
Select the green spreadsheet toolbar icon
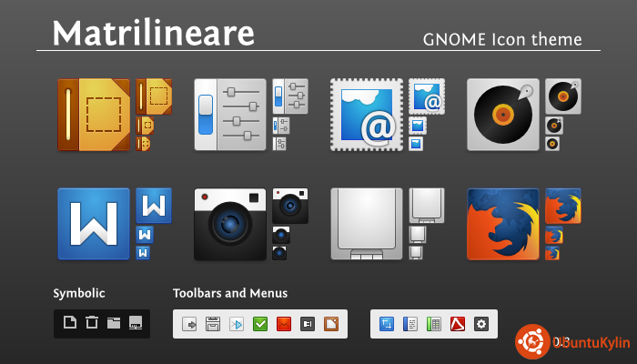[434, 323]
